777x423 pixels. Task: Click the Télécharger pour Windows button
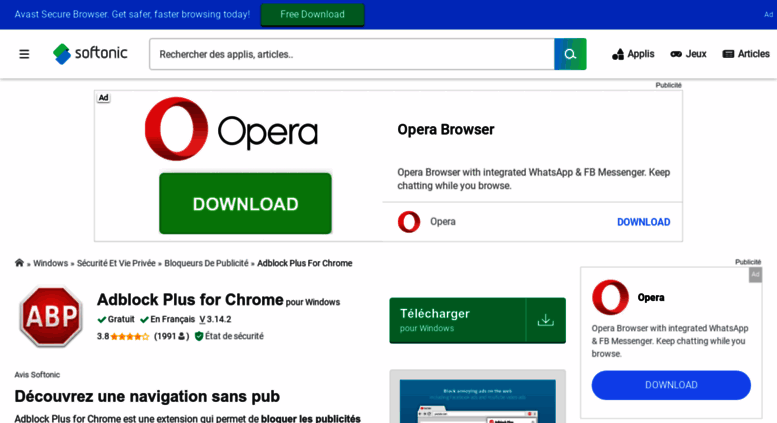(x=477, y=320)
